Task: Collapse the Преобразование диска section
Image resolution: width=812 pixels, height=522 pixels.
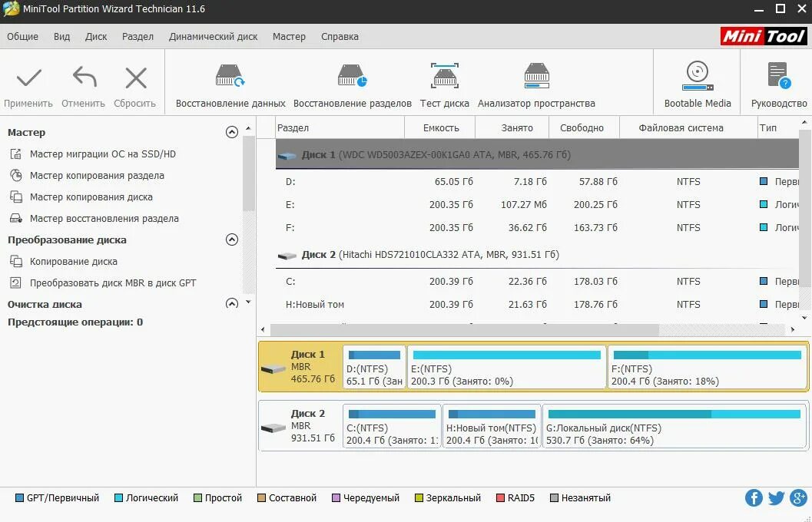Action: (232, 240)
